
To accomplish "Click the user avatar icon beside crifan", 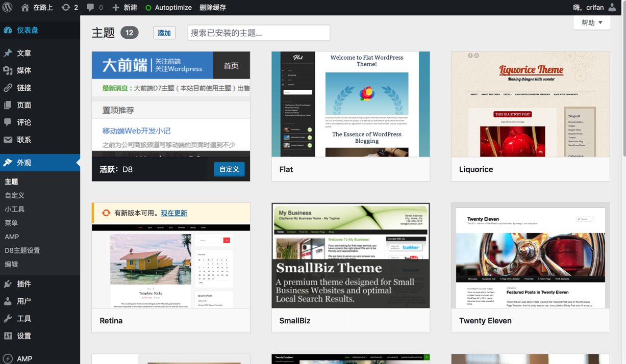I will [x=612, y=7].
